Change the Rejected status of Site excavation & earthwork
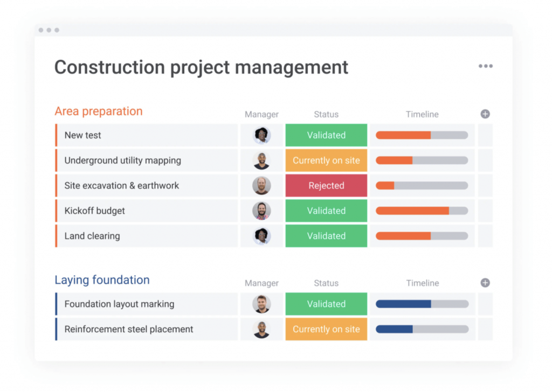 pyautogui.click(x=326, y=185)
